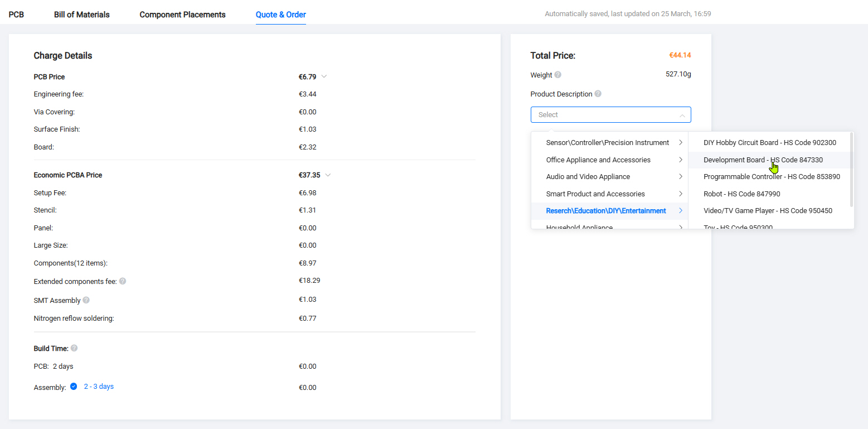
Task: Select the Quote & Order tab
Action: [280, 15]
